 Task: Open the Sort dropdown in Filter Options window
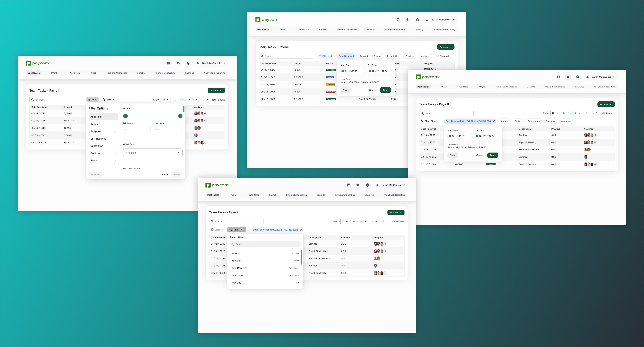tap(109, 100)
